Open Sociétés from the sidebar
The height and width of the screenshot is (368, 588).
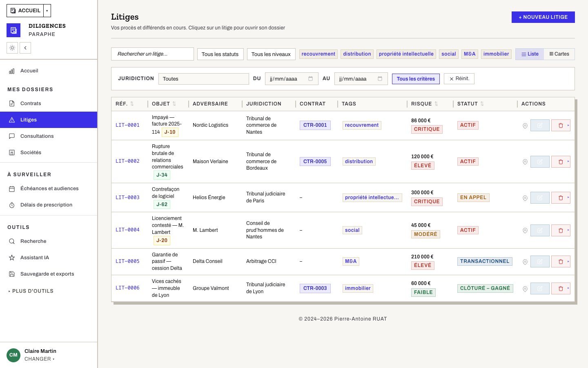click(x=49, y=153)
